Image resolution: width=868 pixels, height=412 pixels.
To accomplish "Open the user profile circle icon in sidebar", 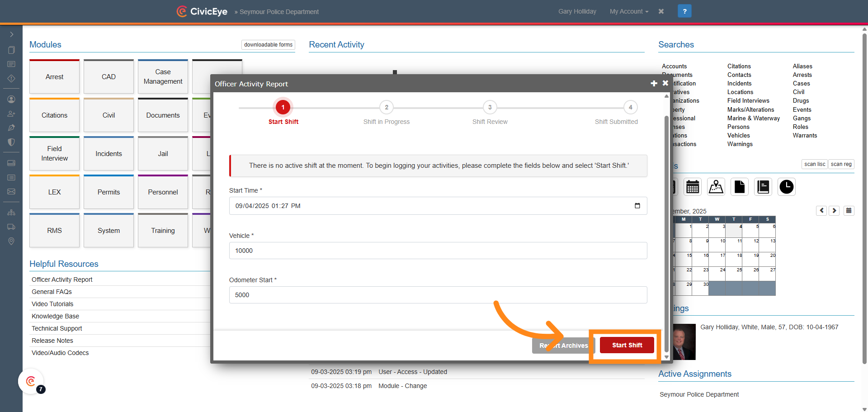I will [11, 99].
